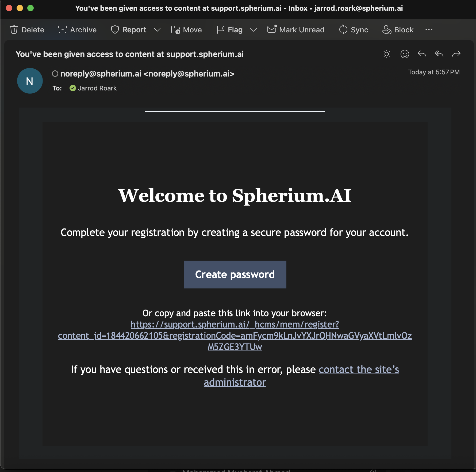Close the window with the red button
The width and height of the screenshot is (476, 472).
point(9,8)
